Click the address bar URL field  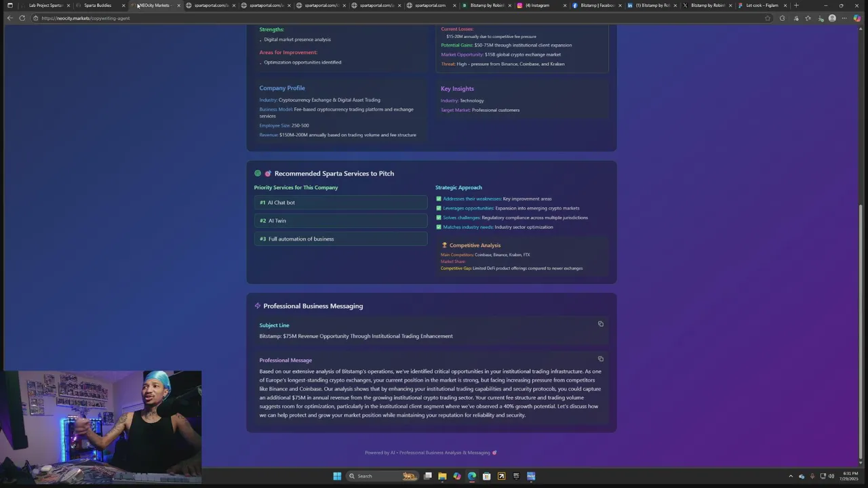400,18
